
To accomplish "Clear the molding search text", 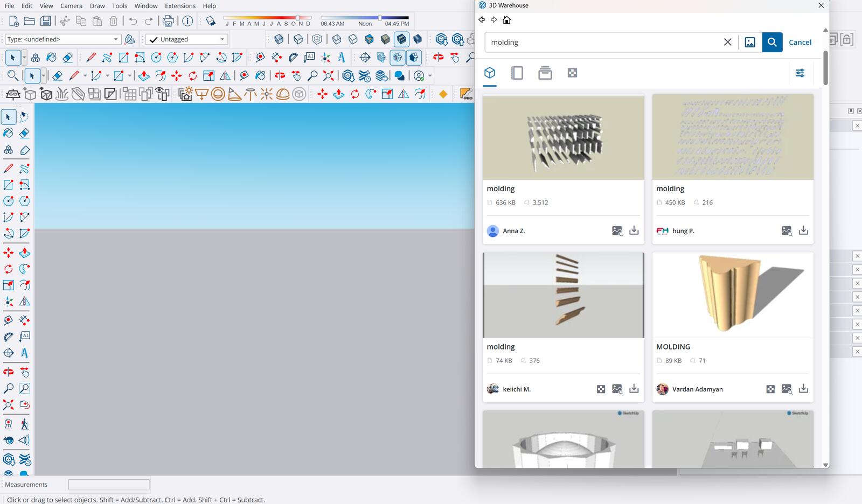I will click(x=727, y=42).
